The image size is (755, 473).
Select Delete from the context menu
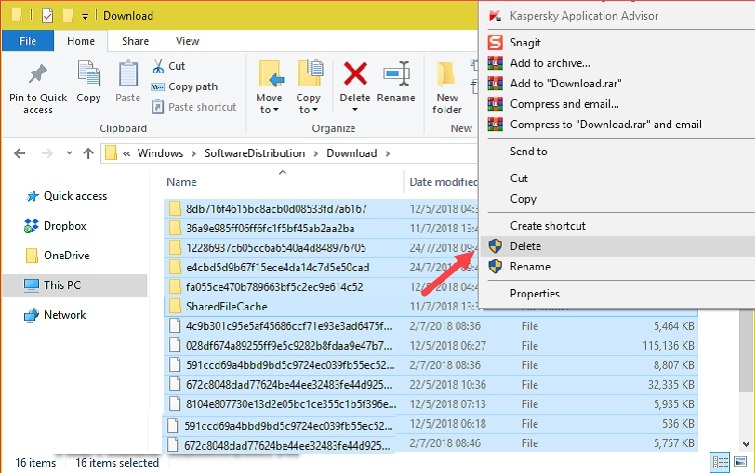coord(525,245)
